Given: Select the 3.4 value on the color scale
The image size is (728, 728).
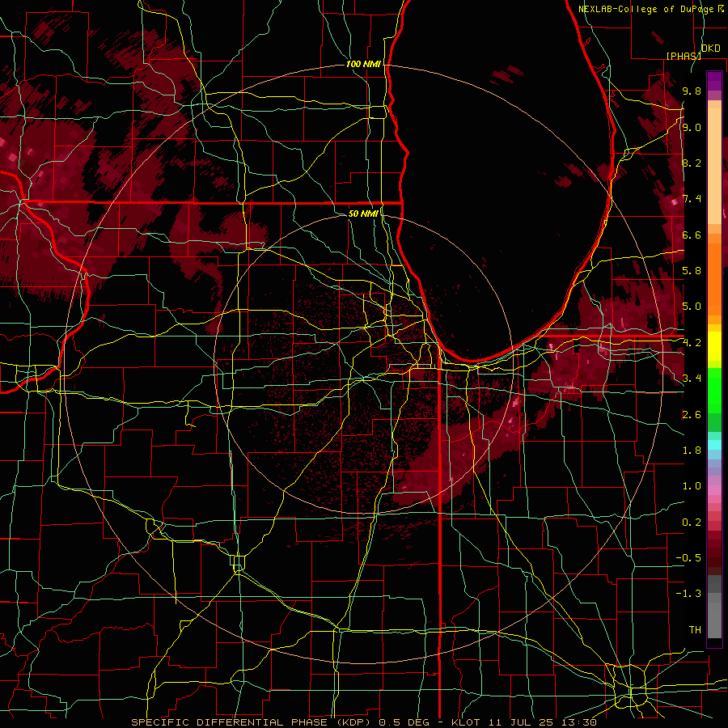Looking at the screenshot, I should [x=692, y=379].
